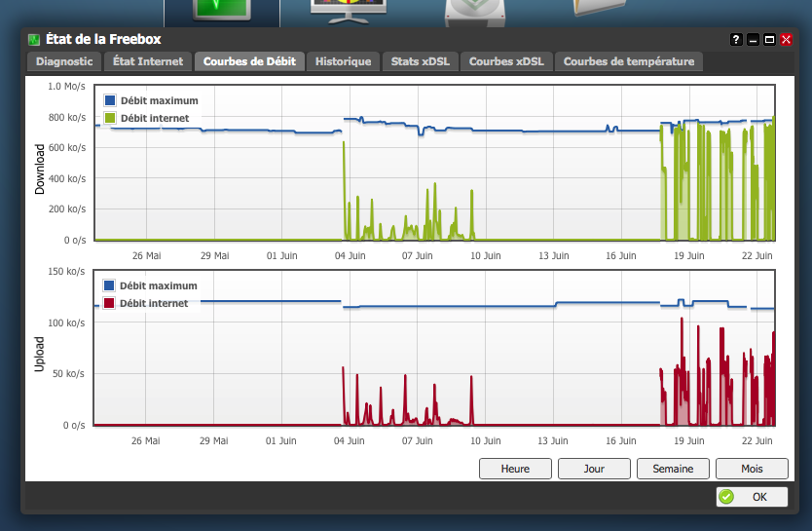The height and width of the screenshot is (531, 812).
Task: Choose the Semaine time range button
Action: 673,469
